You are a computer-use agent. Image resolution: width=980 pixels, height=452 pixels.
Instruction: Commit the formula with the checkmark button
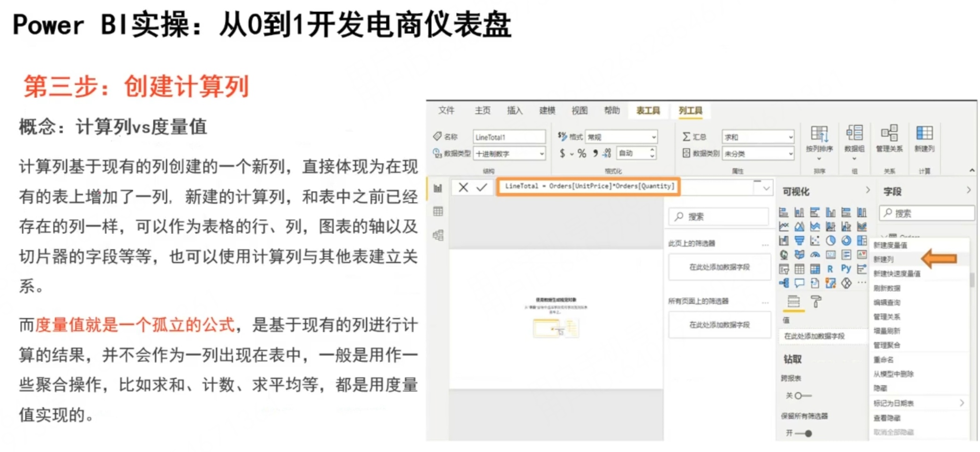click(x=482, y=188)
